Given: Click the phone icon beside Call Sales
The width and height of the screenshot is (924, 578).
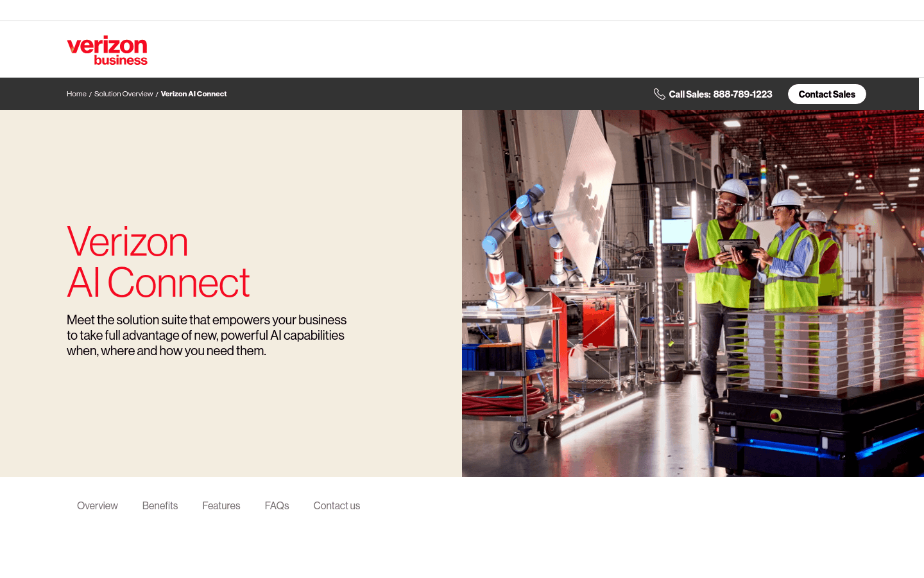Looking at the screenshot, I should pyautogui.click(x=659, y=94).
